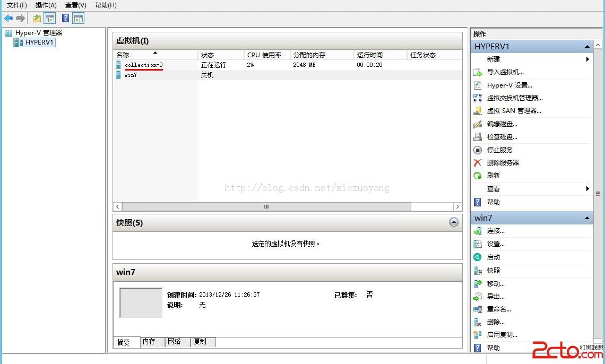Open 查看(V) menu
Viewport: 605px width, 364px height.
tap(75, 5)
